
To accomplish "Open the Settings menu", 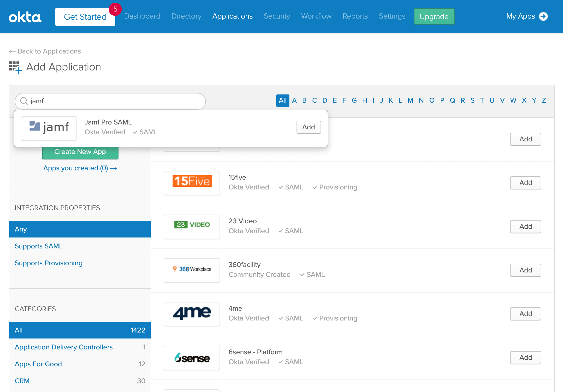I will pos(392,16).
